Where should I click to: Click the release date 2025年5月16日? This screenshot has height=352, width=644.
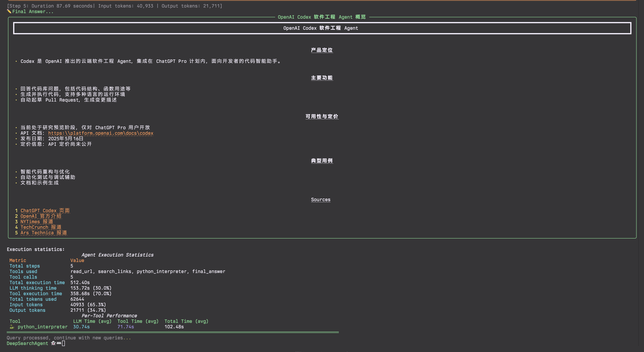click(66, 139)
